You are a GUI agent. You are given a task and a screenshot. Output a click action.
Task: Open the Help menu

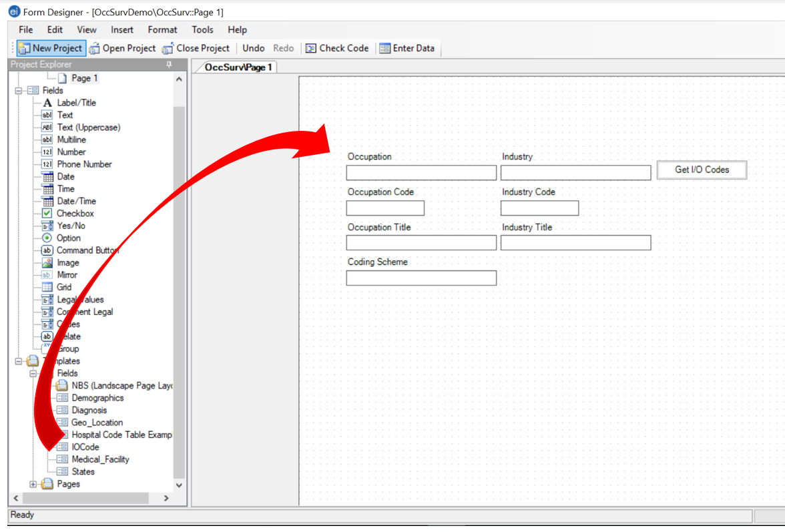pos(238,29)
